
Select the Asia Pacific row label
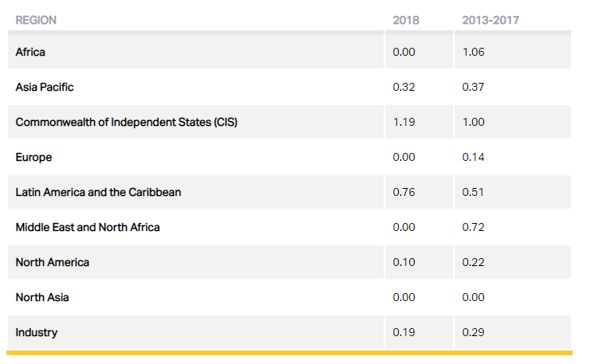[45, 87]
